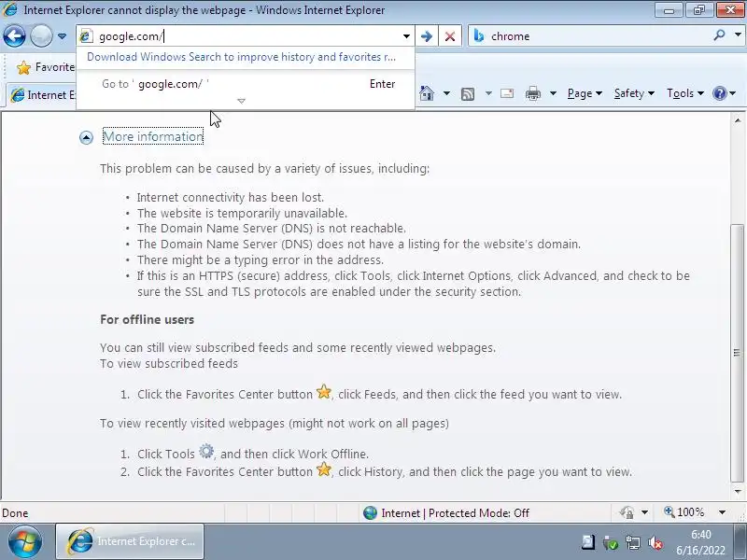Click the Forward navigation button

tap(41, 35)
